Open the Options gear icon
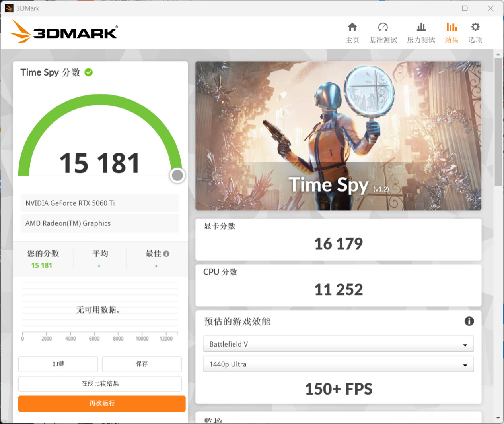 (x=475, y=27)
